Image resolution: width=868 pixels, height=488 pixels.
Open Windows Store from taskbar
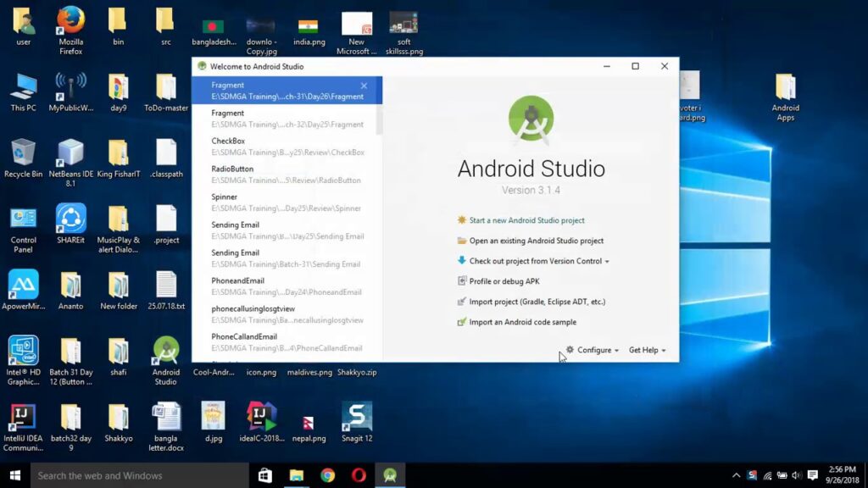click(265, 475)
